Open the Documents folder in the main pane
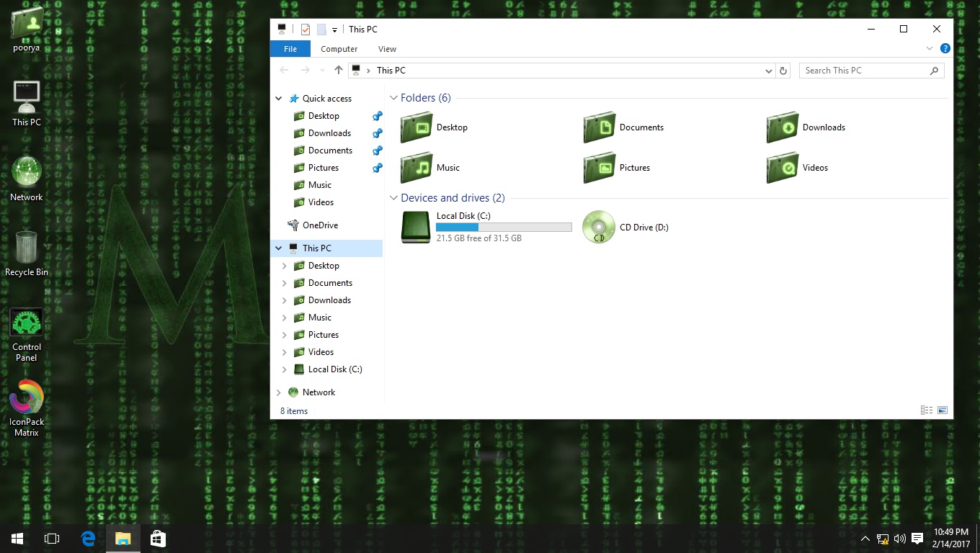Screen dimensions: 980x553 pos(641,127)
